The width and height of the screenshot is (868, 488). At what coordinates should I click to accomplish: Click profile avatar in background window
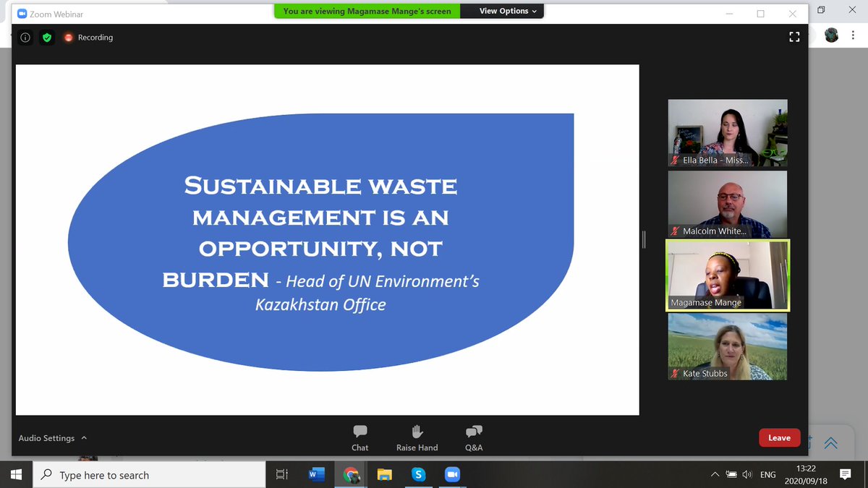[x=832, y=35]
